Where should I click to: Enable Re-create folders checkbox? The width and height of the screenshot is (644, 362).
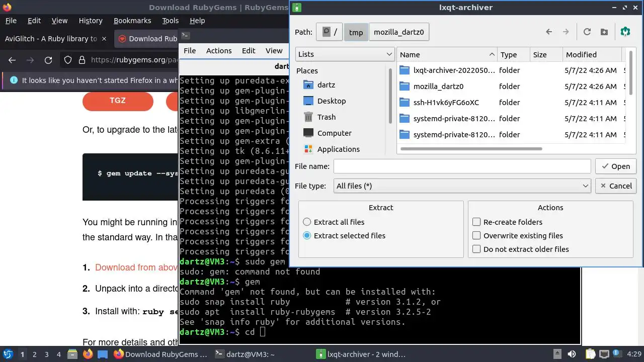click(x=508, y=222)
